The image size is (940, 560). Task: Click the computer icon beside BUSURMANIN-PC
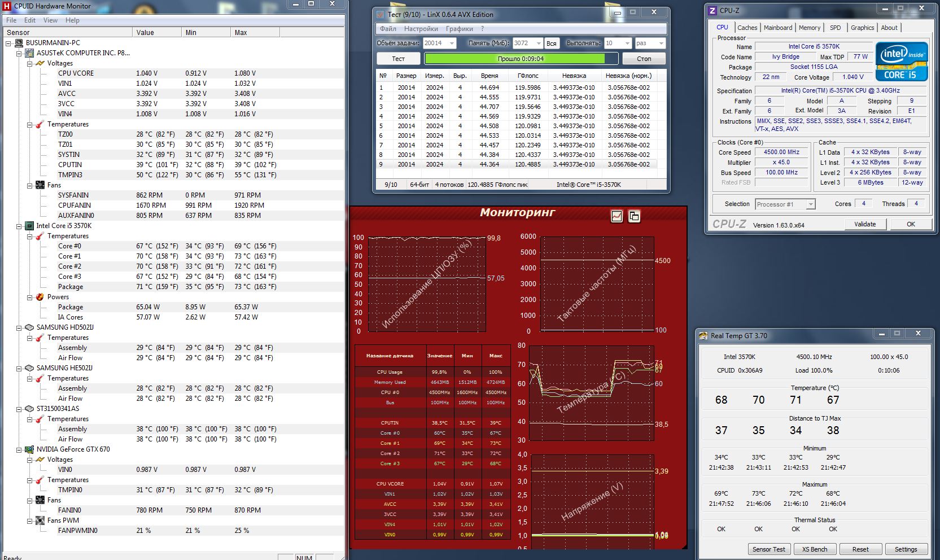19,43
